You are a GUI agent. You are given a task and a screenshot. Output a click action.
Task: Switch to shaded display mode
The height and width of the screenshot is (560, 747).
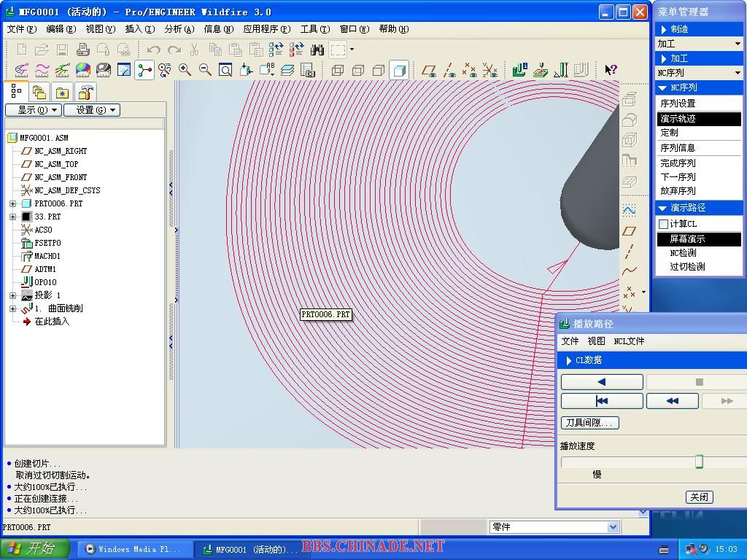[399, 70]
